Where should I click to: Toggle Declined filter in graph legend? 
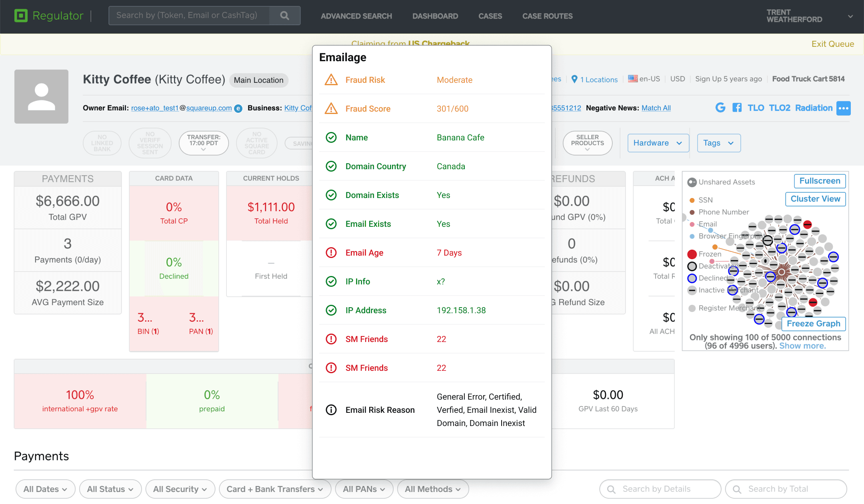(692, 278)
